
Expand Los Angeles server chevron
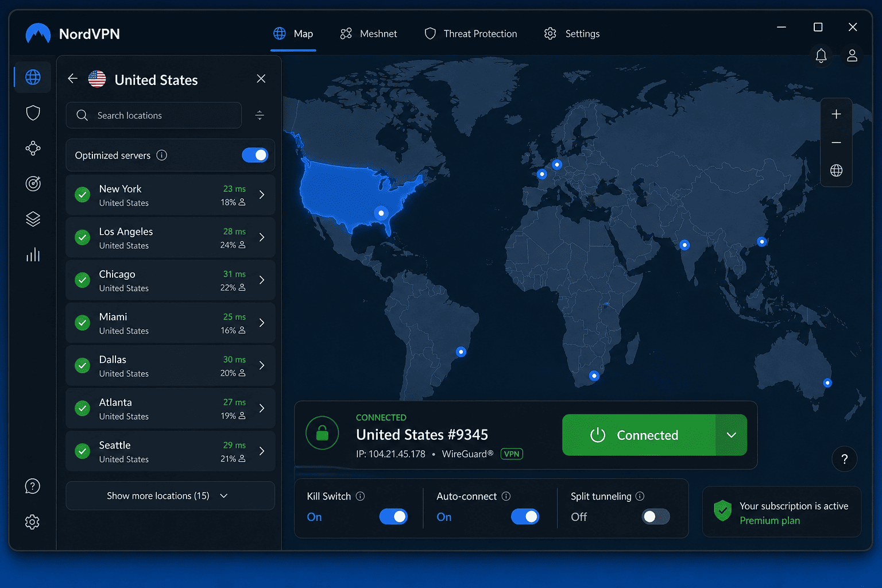point(262,237)
